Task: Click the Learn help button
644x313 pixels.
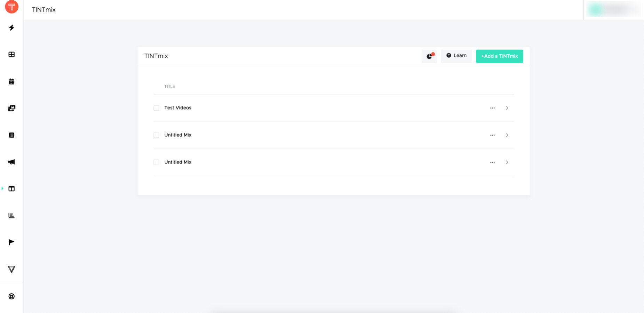Action: (456, 56)
